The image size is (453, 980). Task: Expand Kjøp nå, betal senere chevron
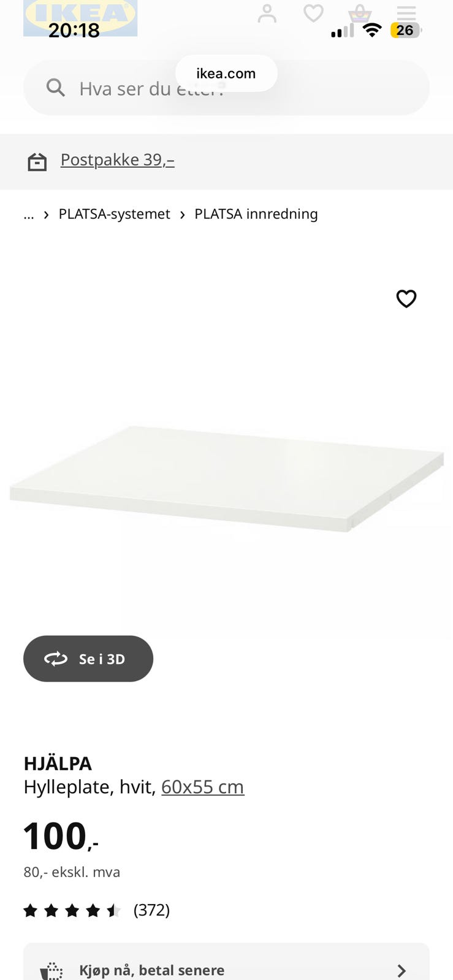click(402, 970)
